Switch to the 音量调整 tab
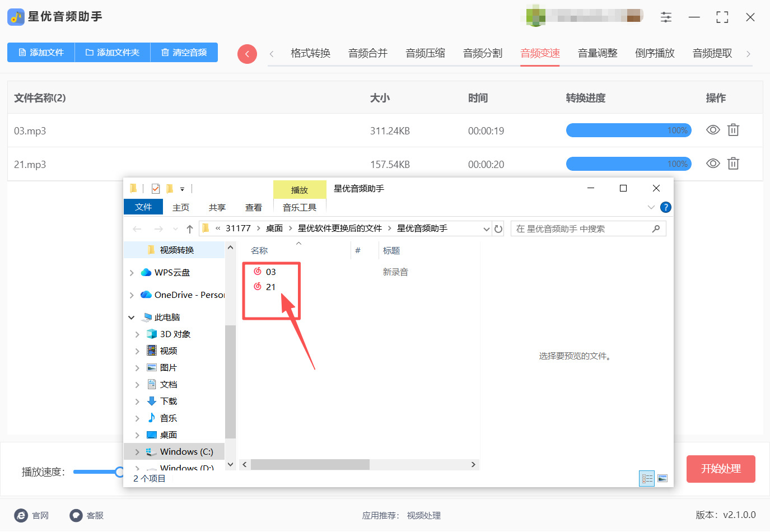This screenshot has width=770, height=532. pyautogui.click(x=598, y=53)
